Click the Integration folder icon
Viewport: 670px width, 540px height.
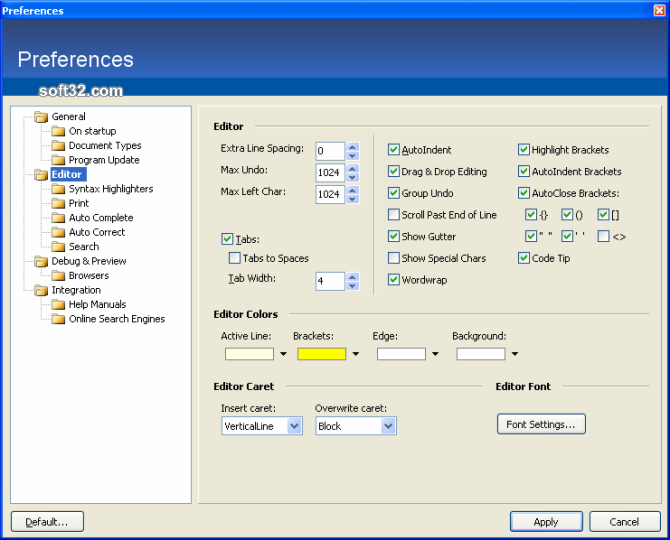[41, 290]
